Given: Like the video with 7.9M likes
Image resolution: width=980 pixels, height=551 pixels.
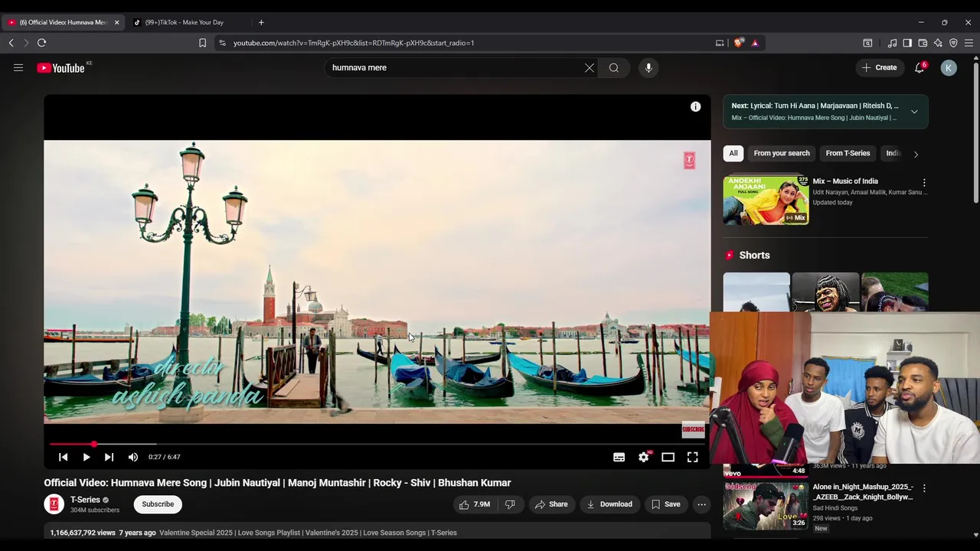Looking at the screenshot, I should click(475, 504).
